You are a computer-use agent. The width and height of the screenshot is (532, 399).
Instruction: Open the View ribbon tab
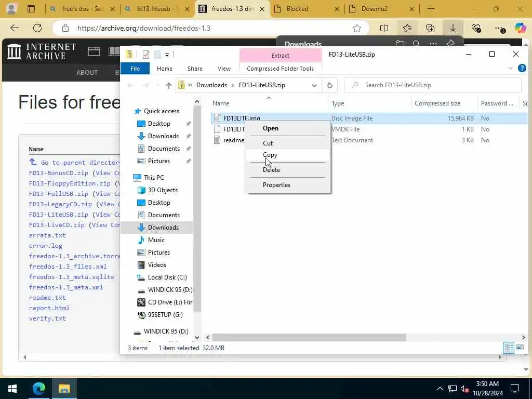pos(224,69)
